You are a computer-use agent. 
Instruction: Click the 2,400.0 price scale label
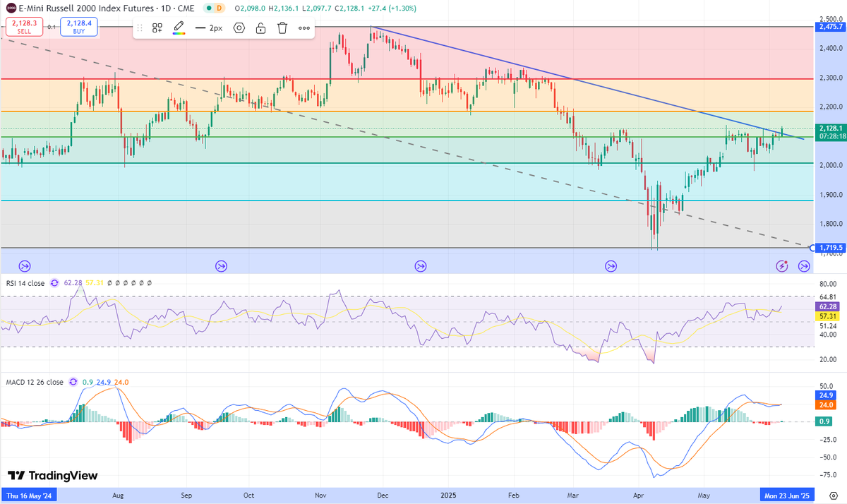tap(831, 48)
